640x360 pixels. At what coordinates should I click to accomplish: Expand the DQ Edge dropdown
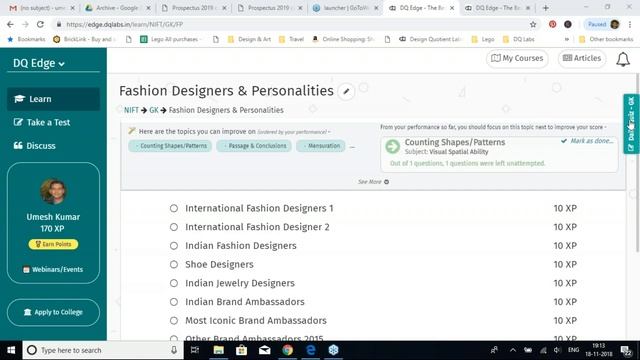click(39, 63)
